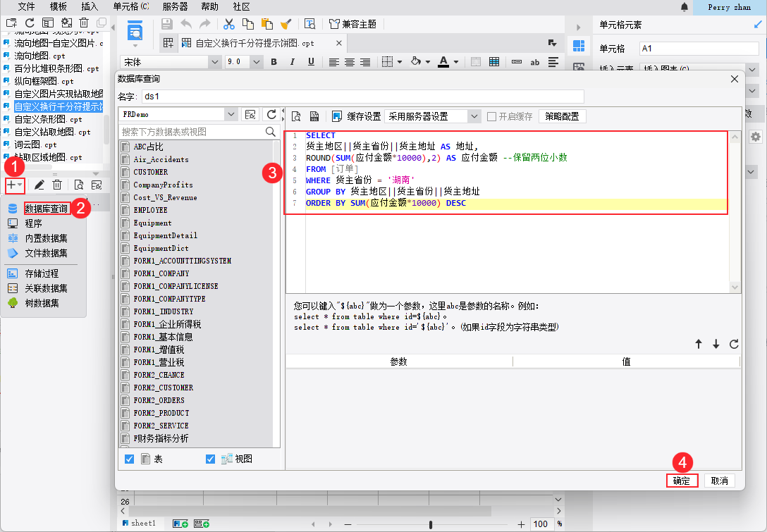Open the 服务器 menu
Image resolution: width=767 pixels, height=532 pixels.
[175, 7]
